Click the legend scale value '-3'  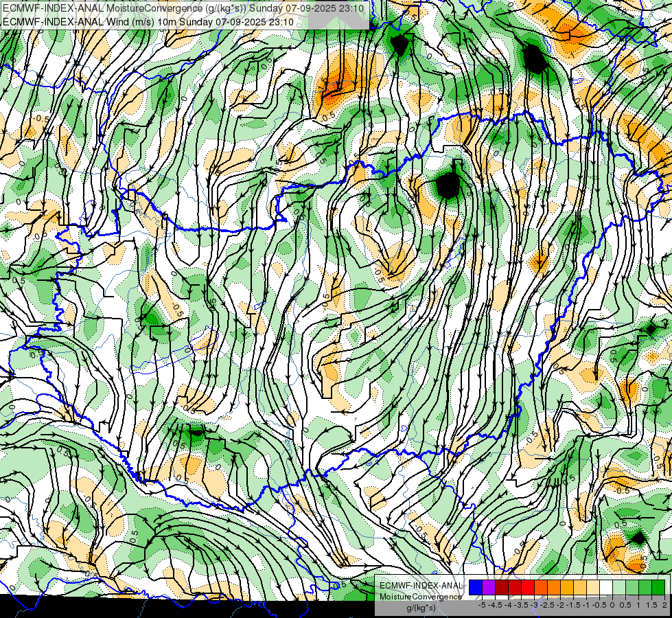(x=535, y=605)
